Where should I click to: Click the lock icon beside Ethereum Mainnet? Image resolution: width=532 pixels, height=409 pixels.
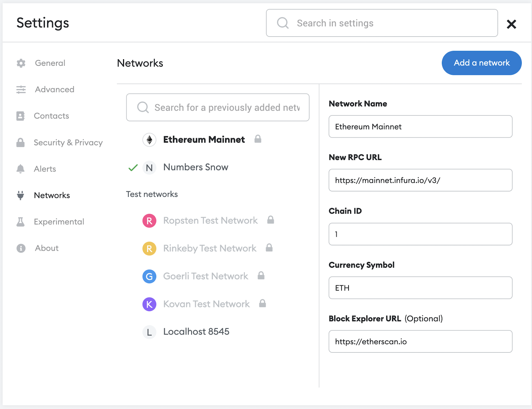point(258,139)
